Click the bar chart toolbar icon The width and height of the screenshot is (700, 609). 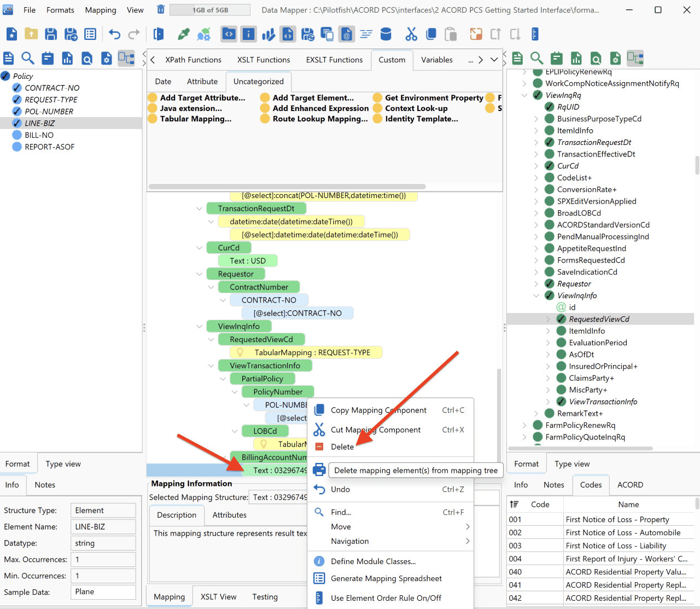pos(268,34)
